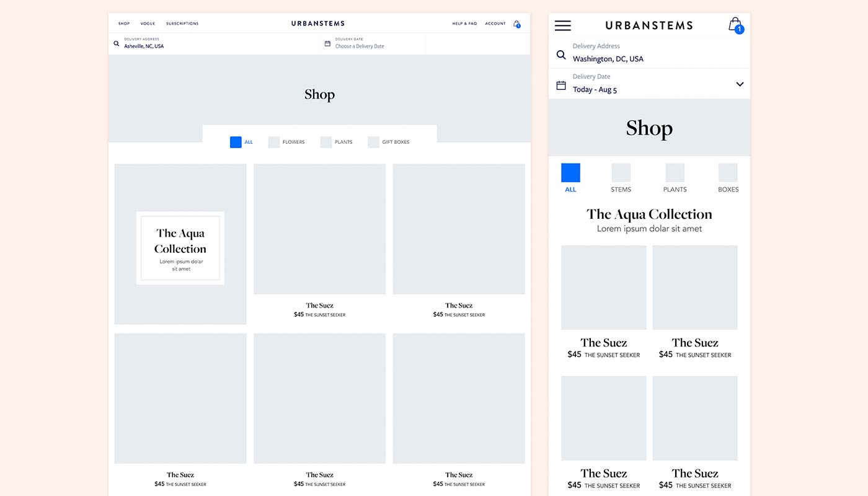Open the mobile shopping bag with the 1 badge
Viewport: 868px width, 496px height.
(735, 25)
